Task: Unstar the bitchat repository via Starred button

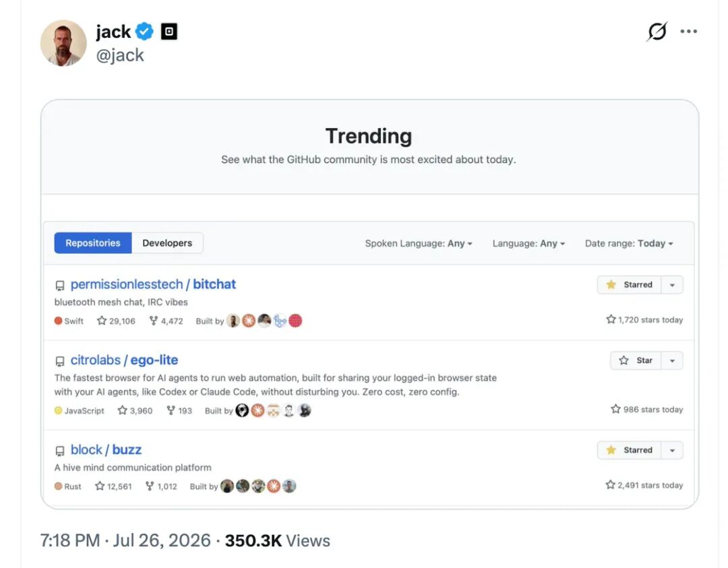Action: click(x=629, y=284)
